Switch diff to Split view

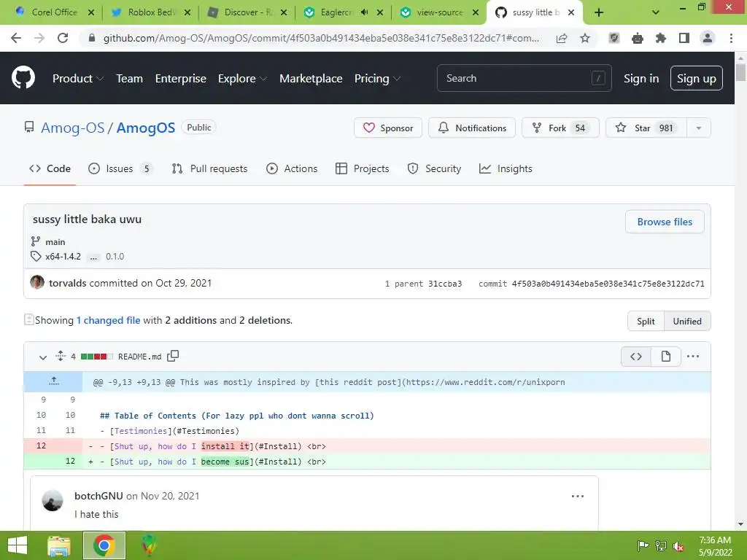point(646,321)
